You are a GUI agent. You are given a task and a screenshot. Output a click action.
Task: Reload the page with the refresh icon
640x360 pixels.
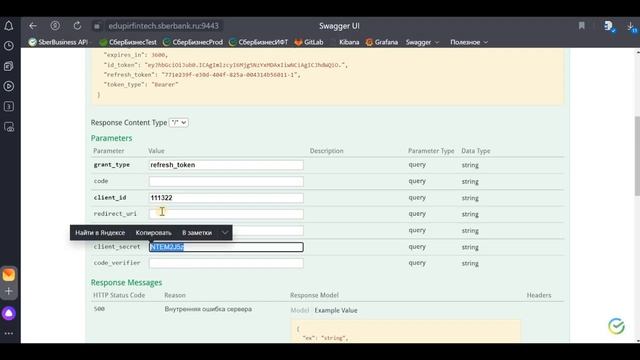point(77,26)
